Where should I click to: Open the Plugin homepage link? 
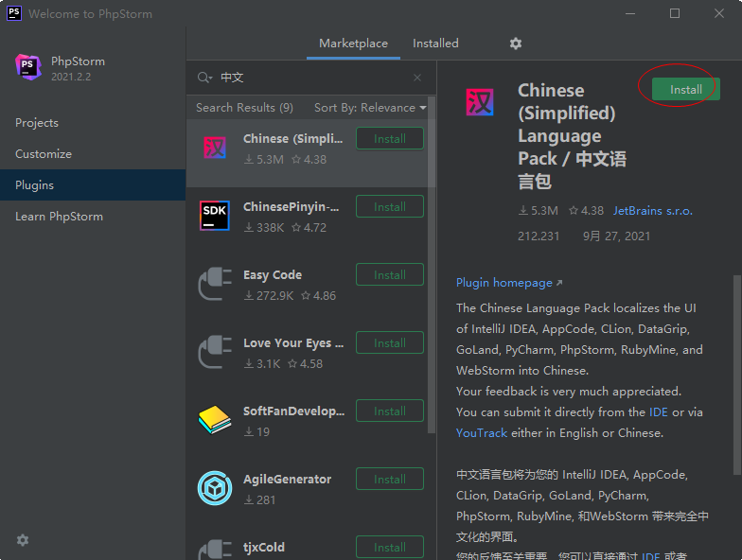(509, 283)
